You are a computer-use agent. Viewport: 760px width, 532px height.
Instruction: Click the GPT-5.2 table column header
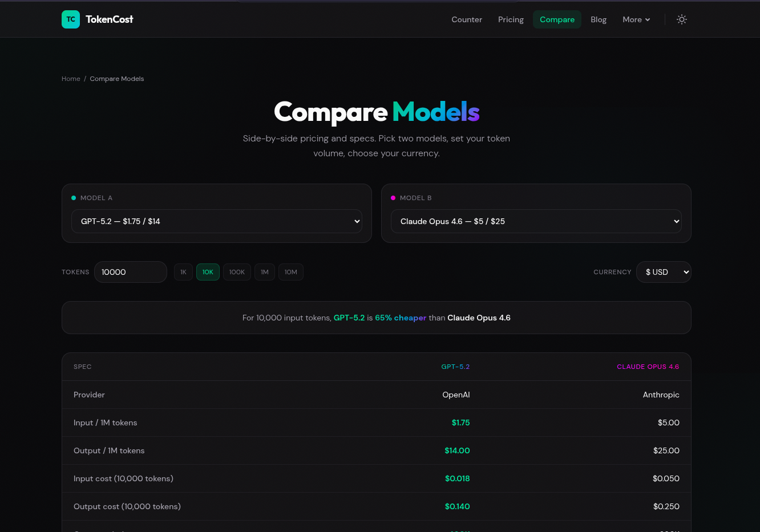[x=455, y=367]
